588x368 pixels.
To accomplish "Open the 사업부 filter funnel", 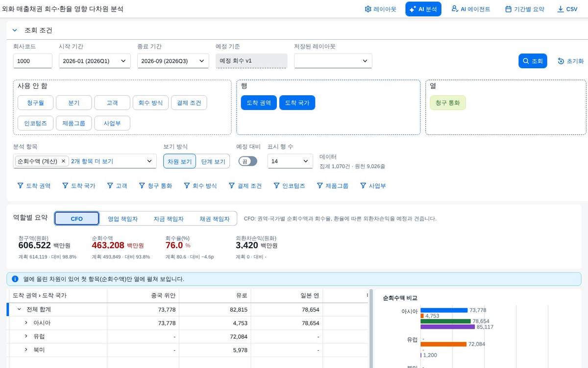I will coord(363,186).
